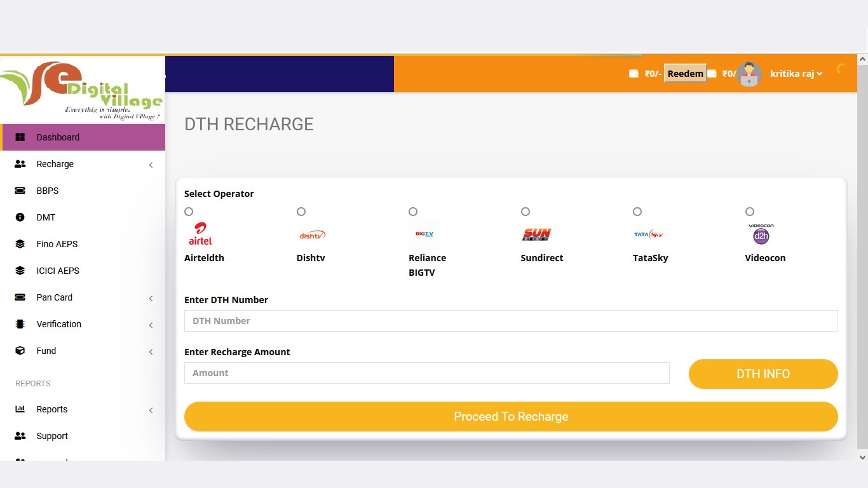Select the Dishtv operator radio button

click(x=301, y=212)
